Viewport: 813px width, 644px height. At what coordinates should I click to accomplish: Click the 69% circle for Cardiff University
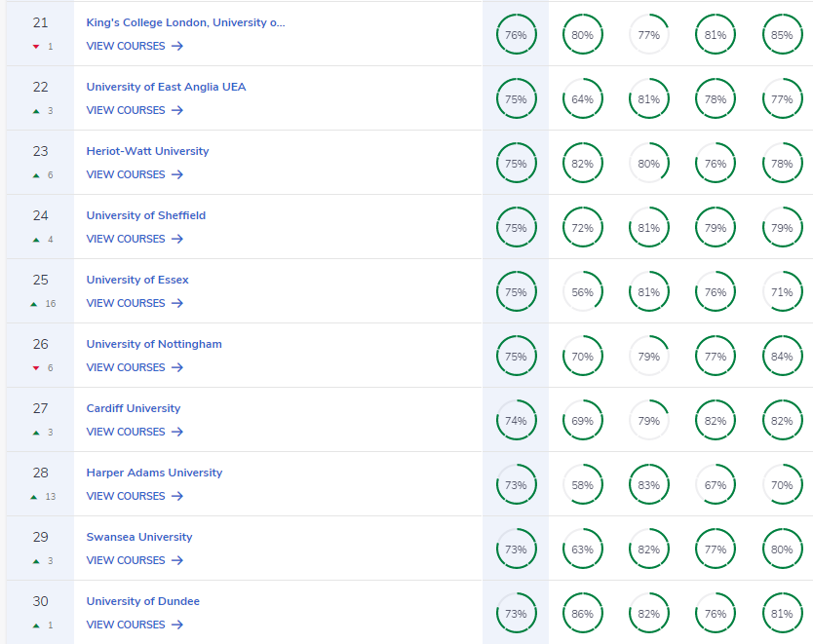coord(583,420)
